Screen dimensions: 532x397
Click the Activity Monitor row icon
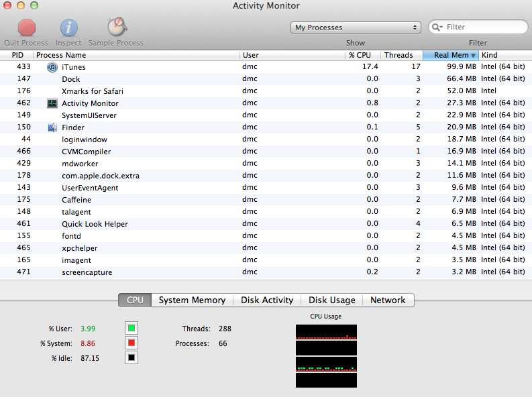coord(52,103)
